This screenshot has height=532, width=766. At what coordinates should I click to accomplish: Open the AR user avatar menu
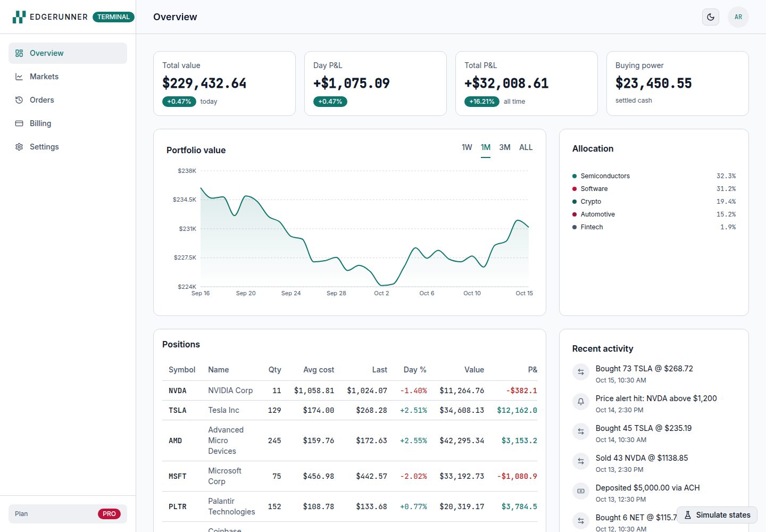pyautogui.click(x=738, y=17)
